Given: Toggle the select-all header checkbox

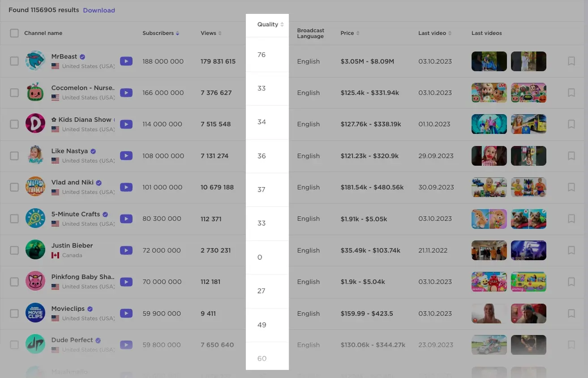Looking at the screenshot, I should point(14,33).
